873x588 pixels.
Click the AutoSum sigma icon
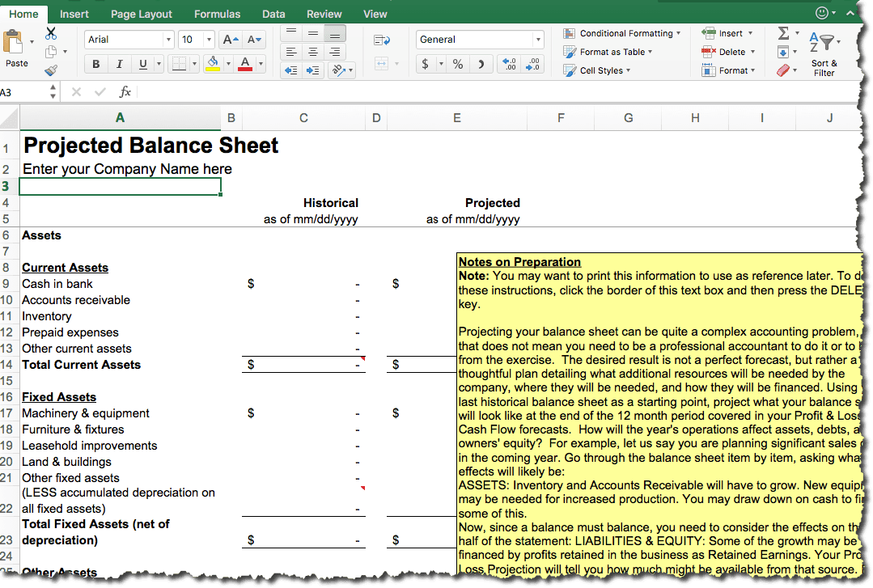[x=783, y=33]
